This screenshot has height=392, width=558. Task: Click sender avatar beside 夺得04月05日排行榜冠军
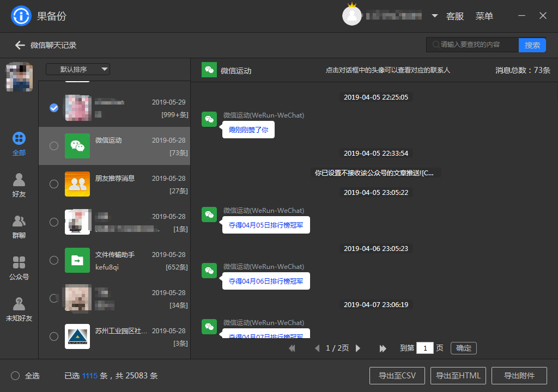[x=209, y=215]
